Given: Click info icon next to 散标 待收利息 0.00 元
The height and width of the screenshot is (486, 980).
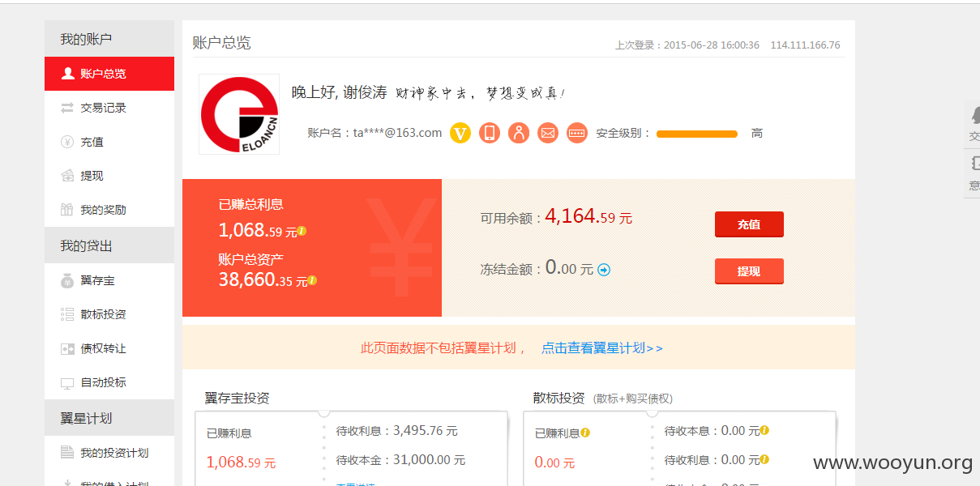Looking at the screenshot, I should point(764,459).
